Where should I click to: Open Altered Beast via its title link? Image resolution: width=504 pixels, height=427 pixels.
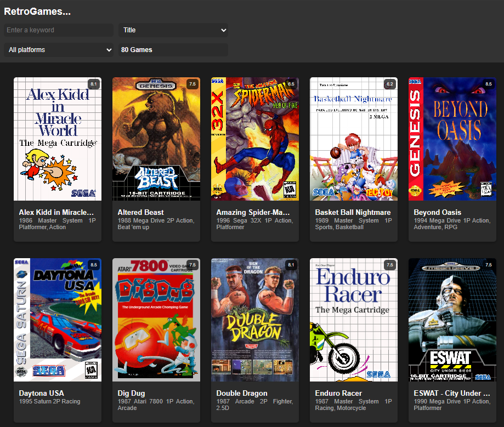(140, 212)
